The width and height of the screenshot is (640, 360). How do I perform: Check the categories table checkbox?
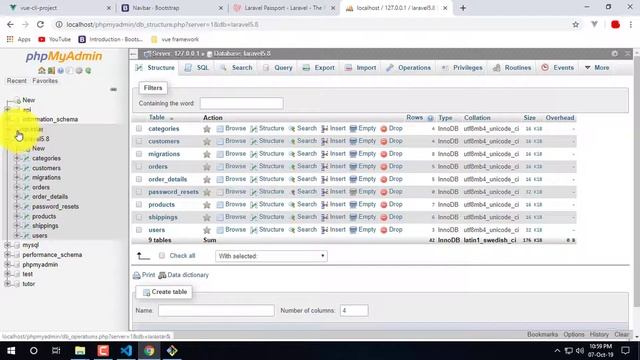[139, 129]
